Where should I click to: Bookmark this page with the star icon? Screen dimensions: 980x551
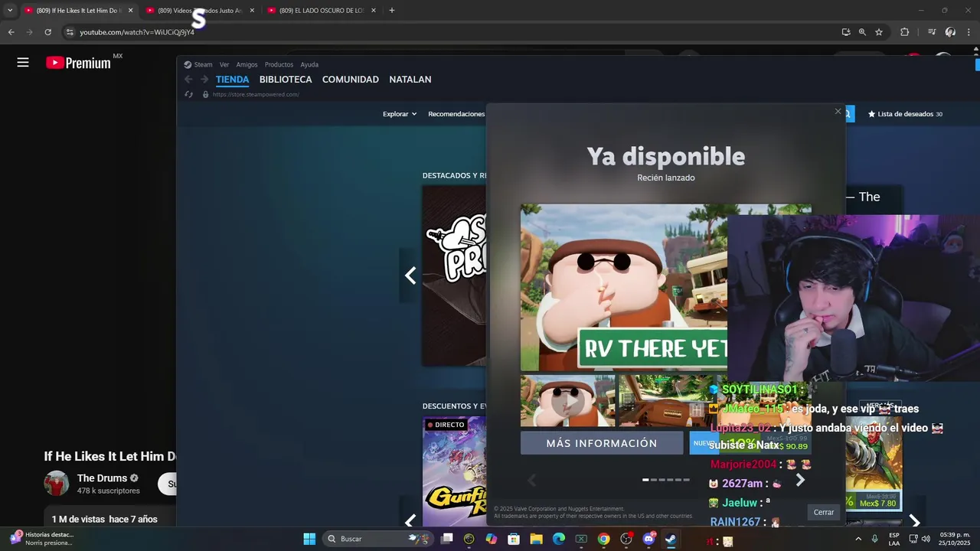879,32
